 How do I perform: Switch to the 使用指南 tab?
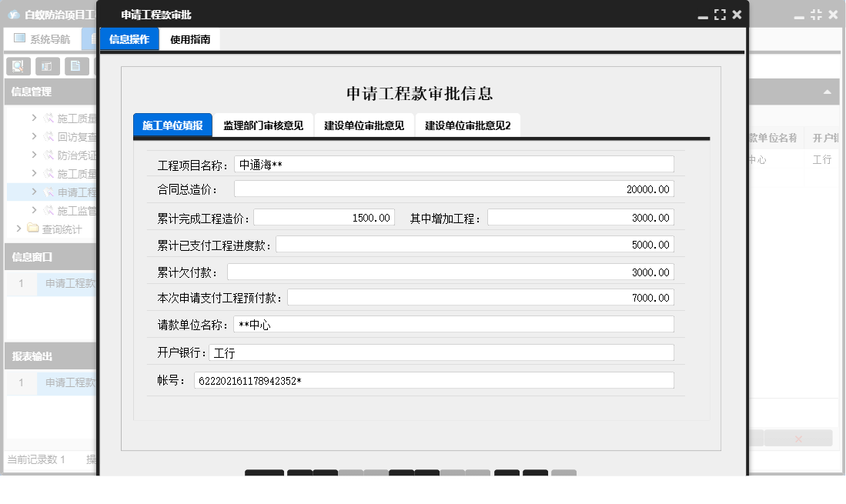190,38
